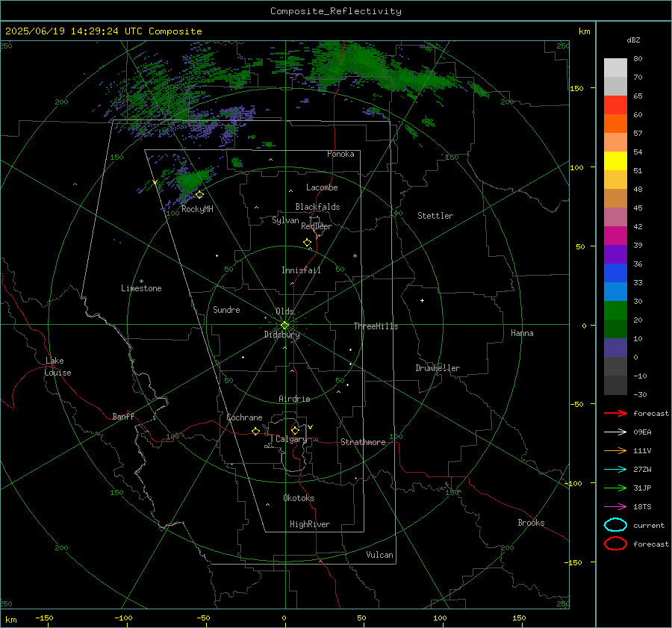Click the Strathmore label
Screen dimensions: 672x628
coord(363,442)
